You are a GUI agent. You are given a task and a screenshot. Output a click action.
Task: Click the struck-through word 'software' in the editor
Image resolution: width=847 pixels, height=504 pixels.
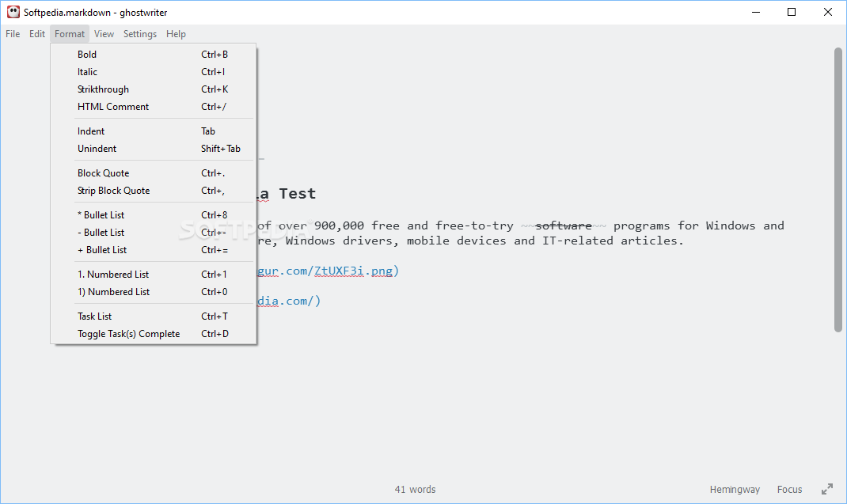[564, 225]
